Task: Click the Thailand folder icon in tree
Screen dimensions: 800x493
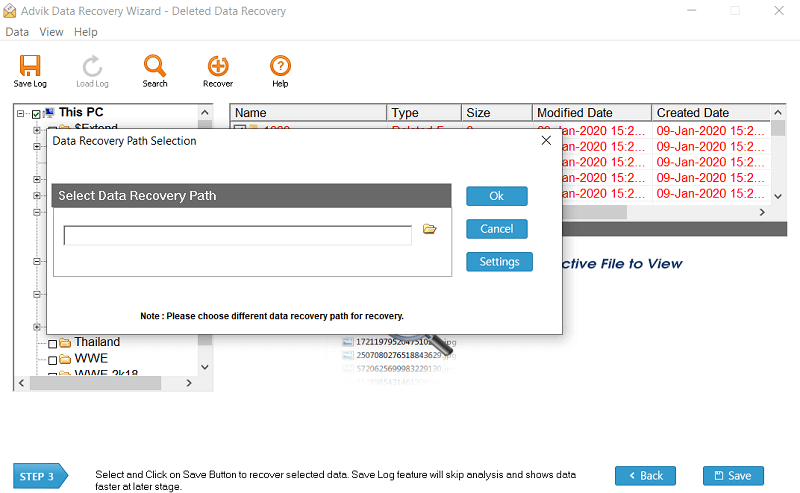Action: pos(65,343)
